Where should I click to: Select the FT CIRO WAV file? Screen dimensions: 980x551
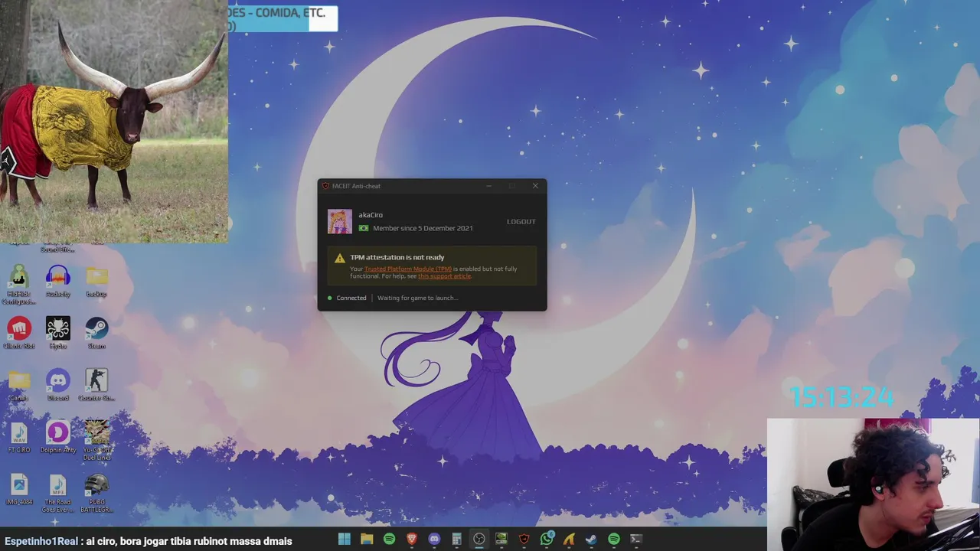click(x=19, y=438)
